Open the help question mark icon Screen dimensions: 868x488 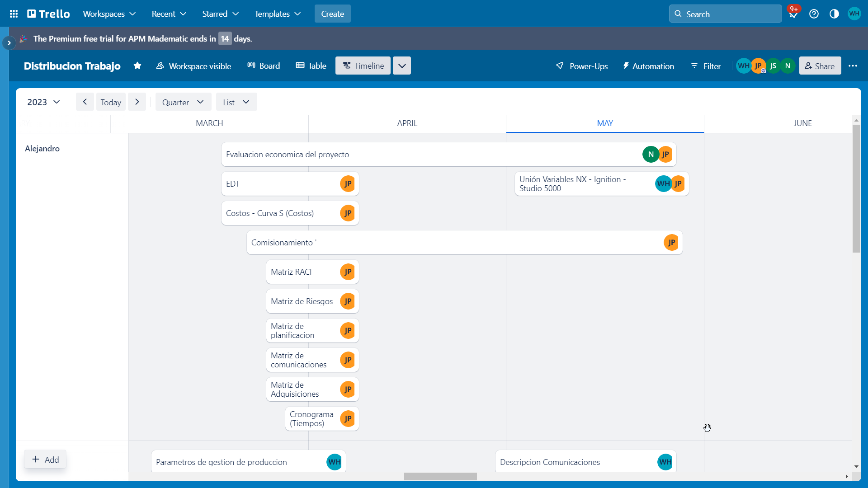click(814, 14)
